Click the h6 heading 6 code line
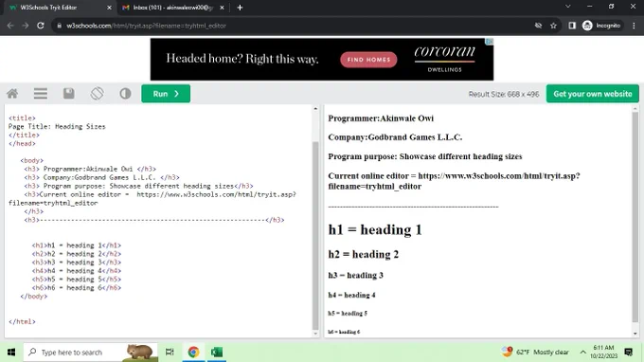This screenshot has width=644, height=362. pos(77,288)
